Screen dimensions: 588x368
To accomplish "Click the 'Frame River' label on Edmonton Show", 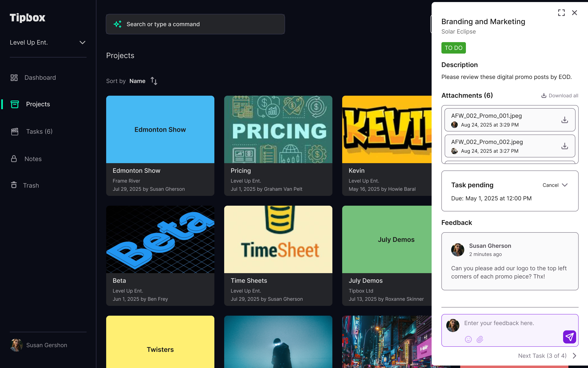I will [126, 181].
